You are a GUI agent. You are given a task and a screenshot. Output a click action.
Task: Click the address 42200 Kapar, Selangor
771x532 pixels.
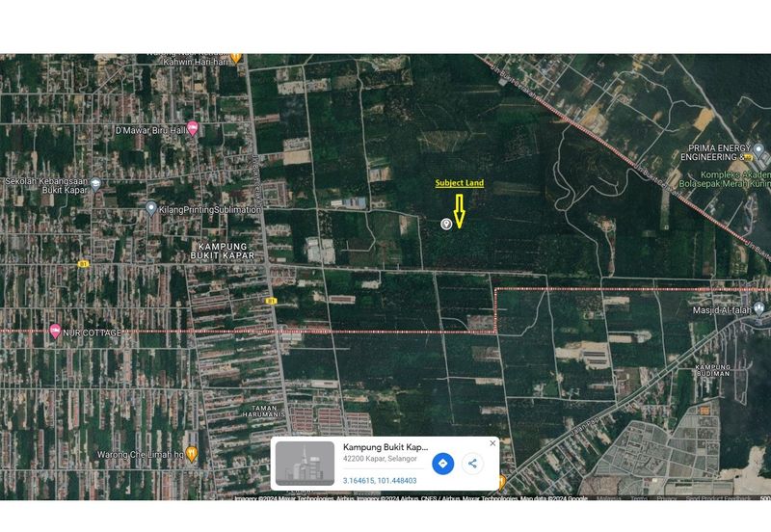(380, 459)
